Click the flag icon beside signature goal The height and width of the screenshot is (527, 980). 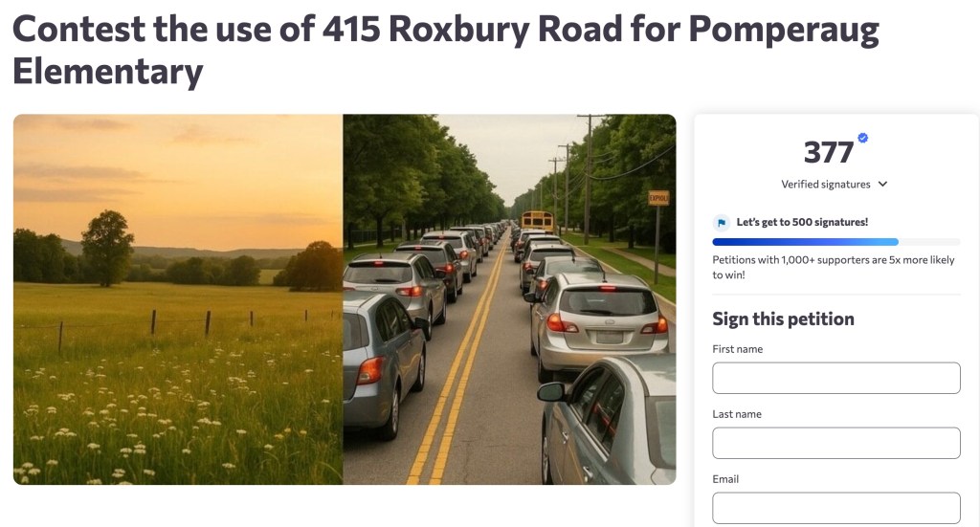722,222
